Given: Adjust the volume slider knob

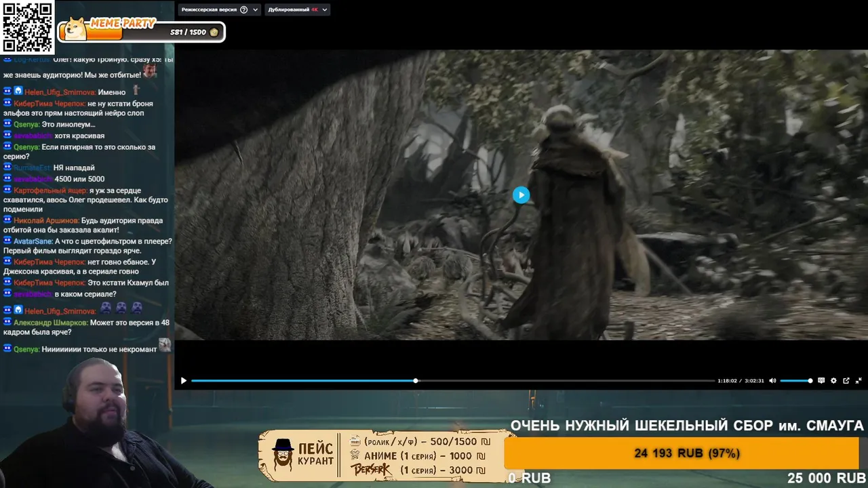Looking at the screenshot, I should click(810, 381).
